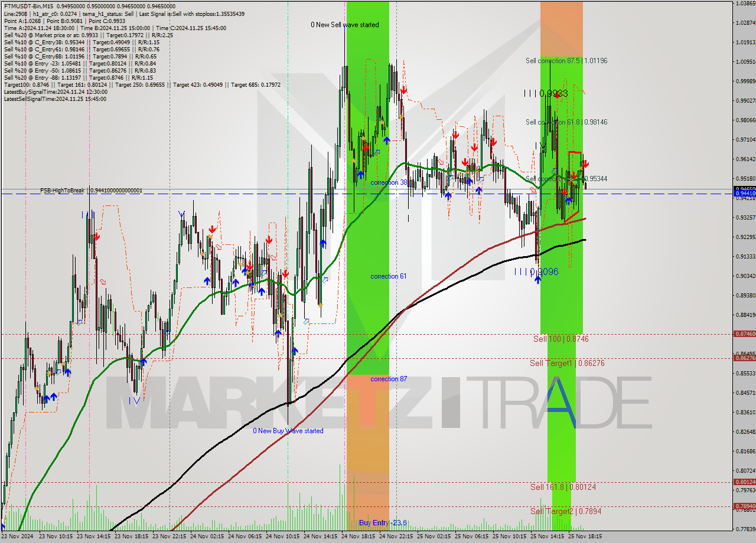Click the '24 Nov 18:15' time axis label

pyautogui.click(x=359, y=537)
